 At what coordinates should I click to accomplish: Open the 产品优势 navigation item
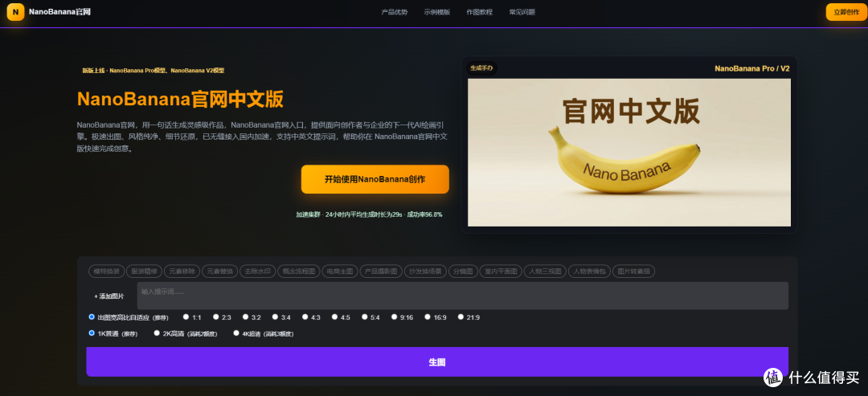point(394,12)
